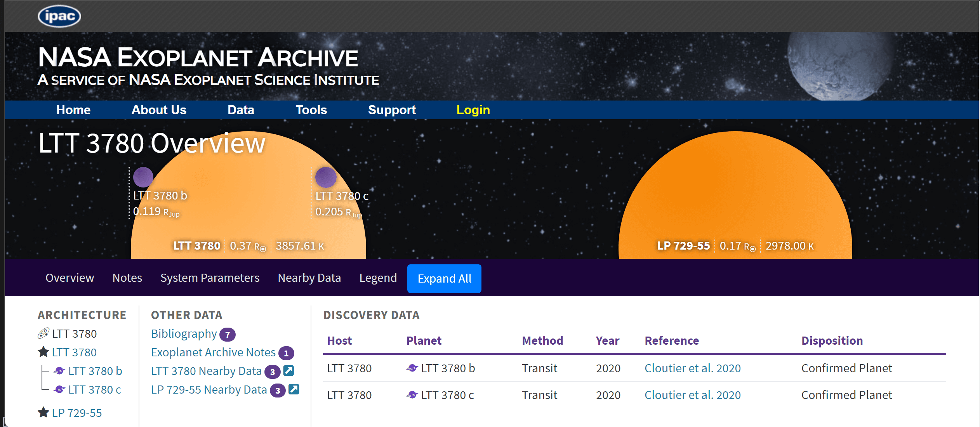Image resolution: width=980 pixels, height=427 pixels.
Task: Open the Data menu
Action: click(x=241, y=110)
